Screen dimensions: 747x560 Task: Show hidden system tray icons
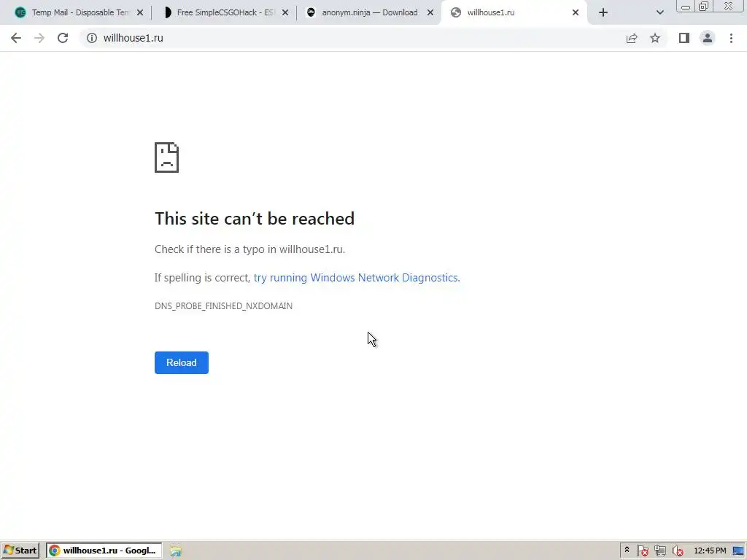click(627, 550)
